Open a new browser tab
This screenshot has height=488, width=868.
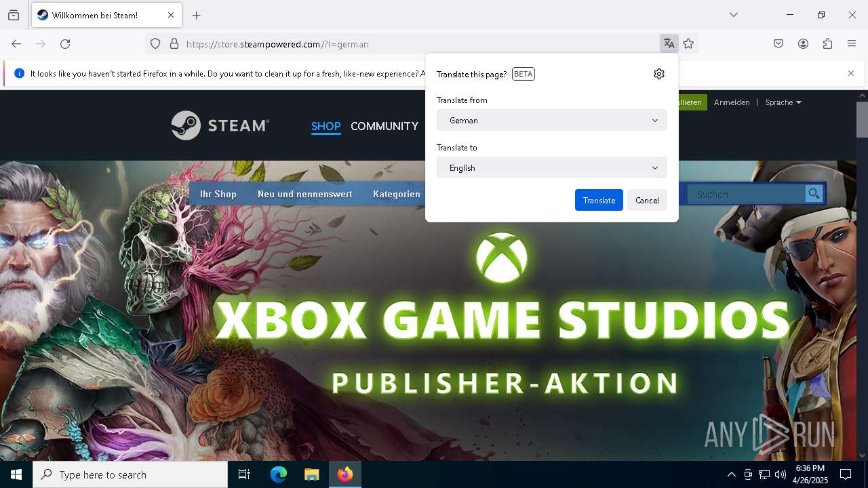[x=197, y=15]
